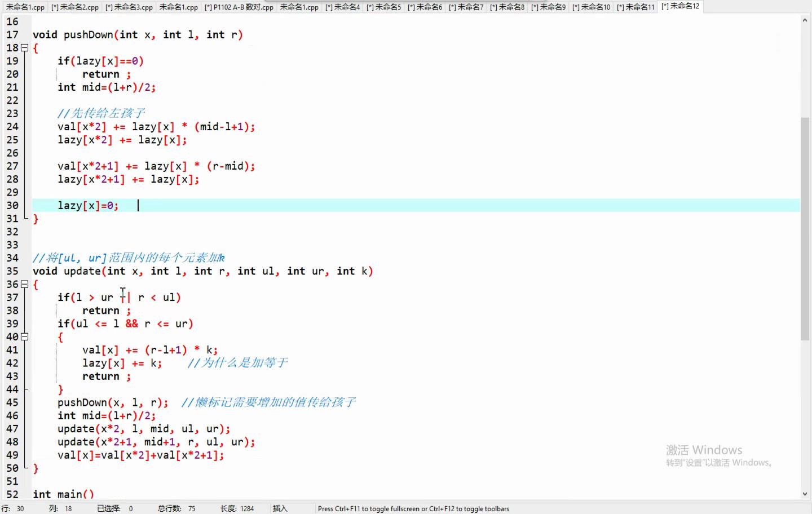The height and width of the screenshot is (514, 812).
Task: Switch to the 未命名4 tab
Action: (x=342, y=7)
